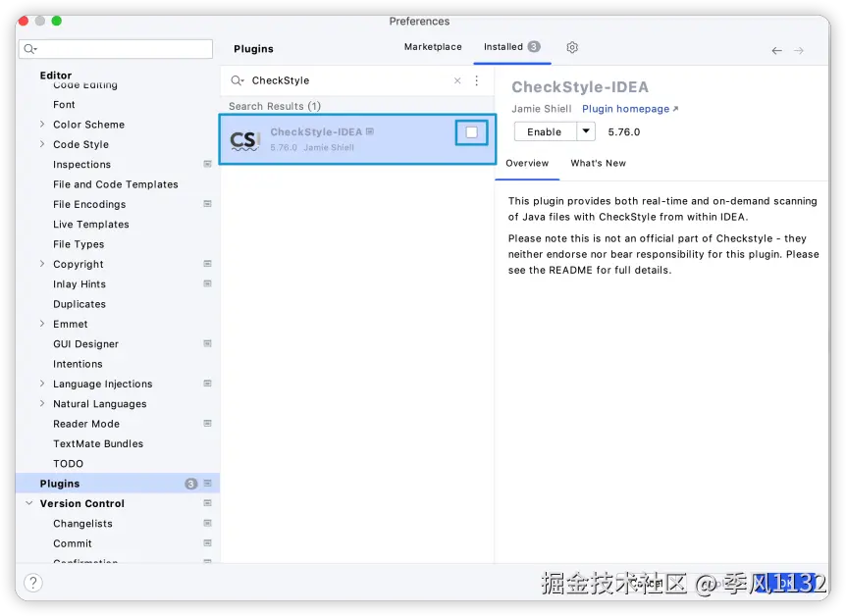Click the project-level icon beside Language Injections

[207, 384]
